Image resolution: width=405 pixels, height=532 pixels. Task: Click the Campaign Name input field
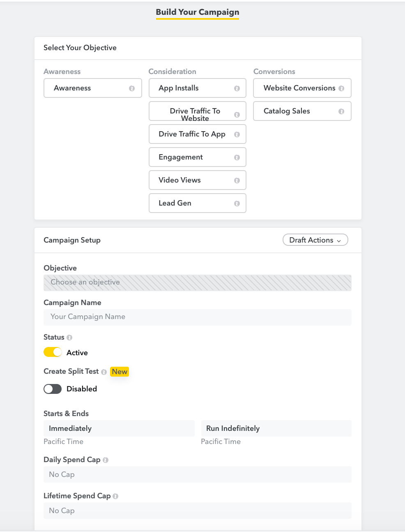pos(197,317)
